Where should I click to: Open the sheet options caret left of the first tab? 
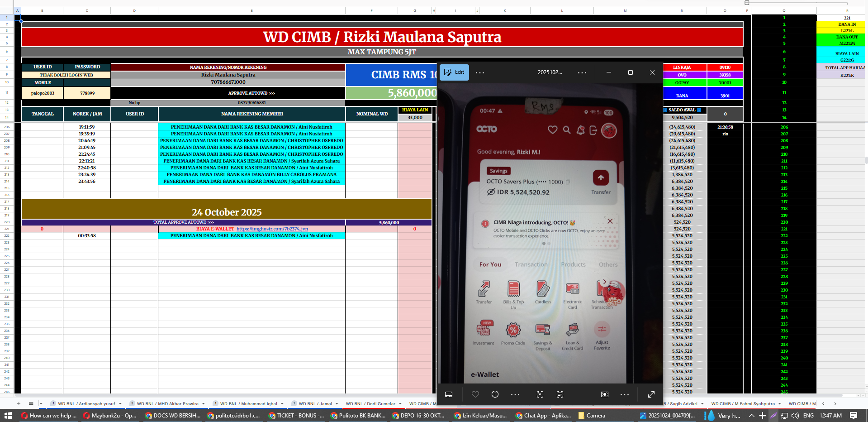[41, 403]
